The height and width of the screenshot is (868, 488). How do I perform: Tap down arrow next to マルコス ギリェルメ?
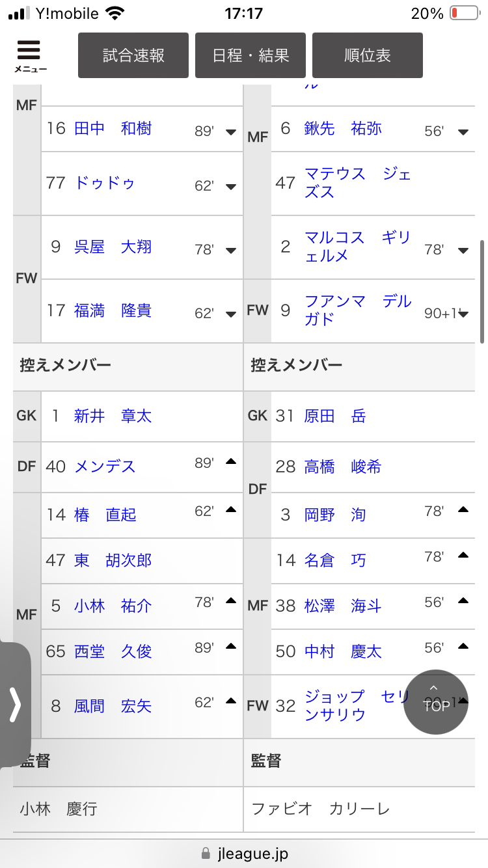(x=463, y=251)
